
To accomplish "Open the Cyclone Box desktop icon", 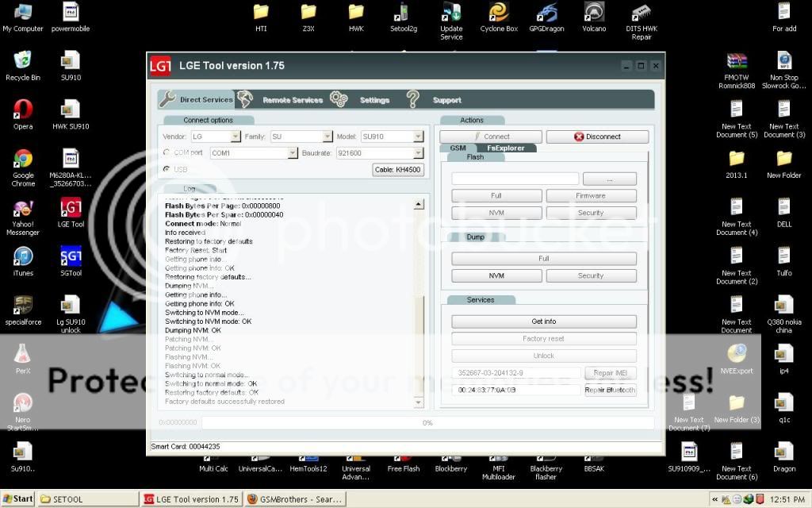I will (499, 17).
